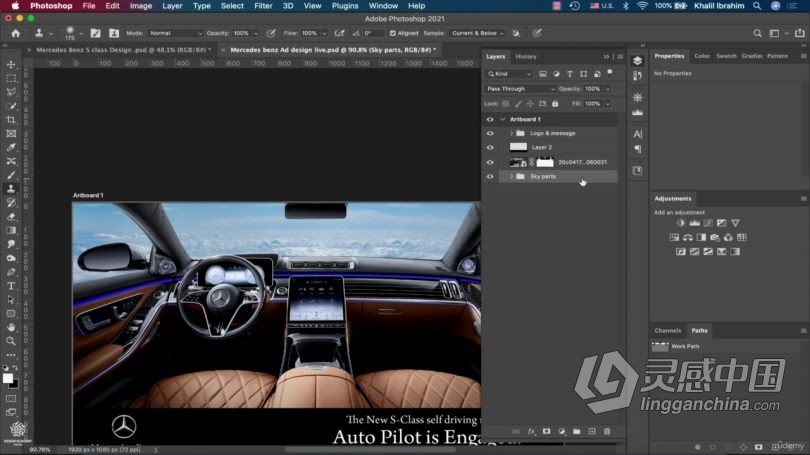
Task: Expand the Sky parts group
Action: click(511, 177)
